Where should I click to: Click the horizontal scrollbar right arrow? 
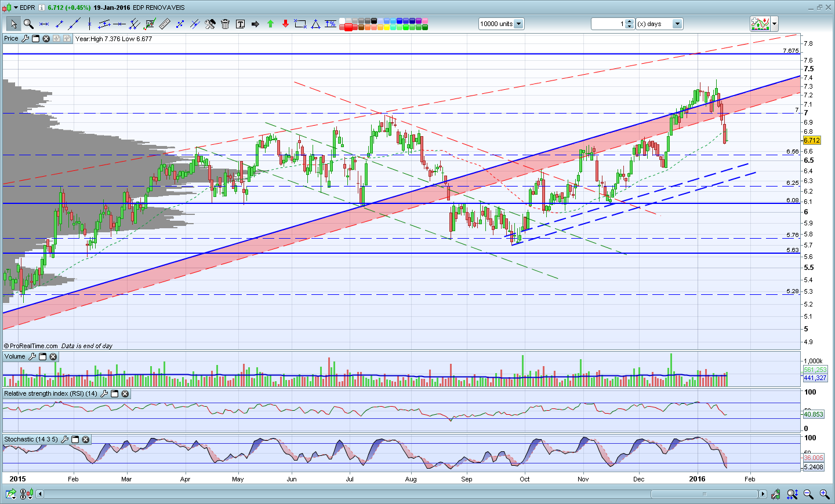[x=763, y=494]
